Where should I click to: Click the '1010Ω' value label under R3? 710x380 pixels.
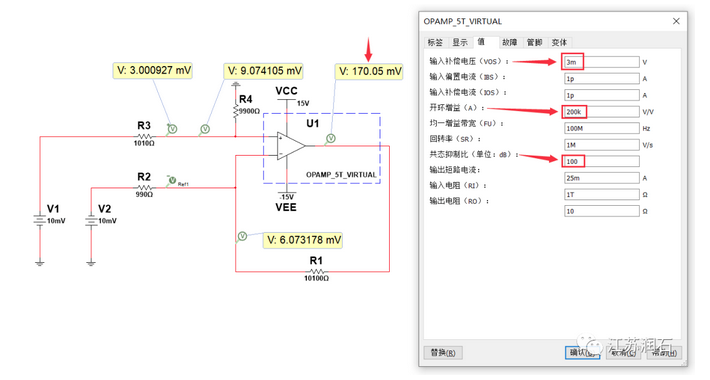144,143
